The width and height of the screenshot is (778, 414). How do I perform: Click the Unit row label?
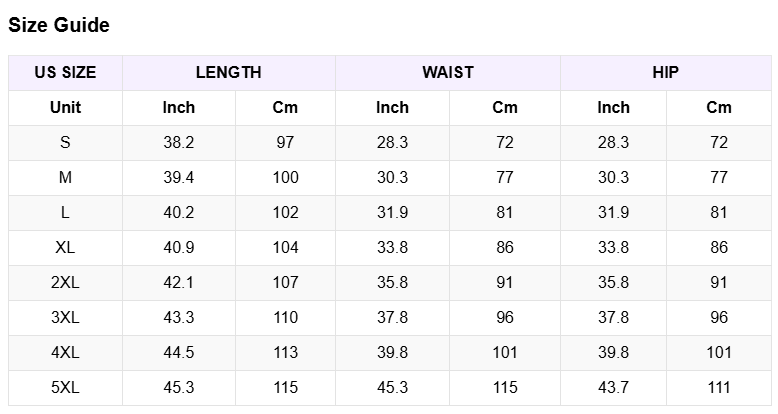click(65, 107)
